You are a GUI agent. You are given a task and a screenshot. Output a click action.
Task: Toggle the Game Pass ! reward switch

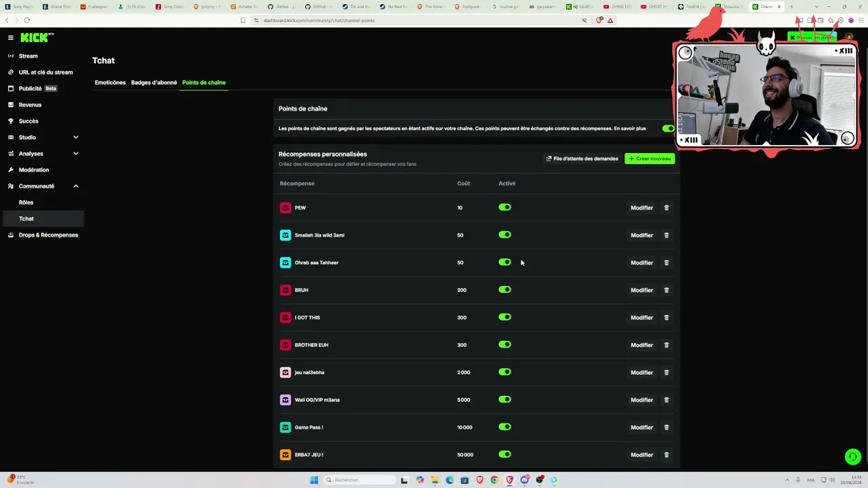pyautogui.click(x=505, y=427)
